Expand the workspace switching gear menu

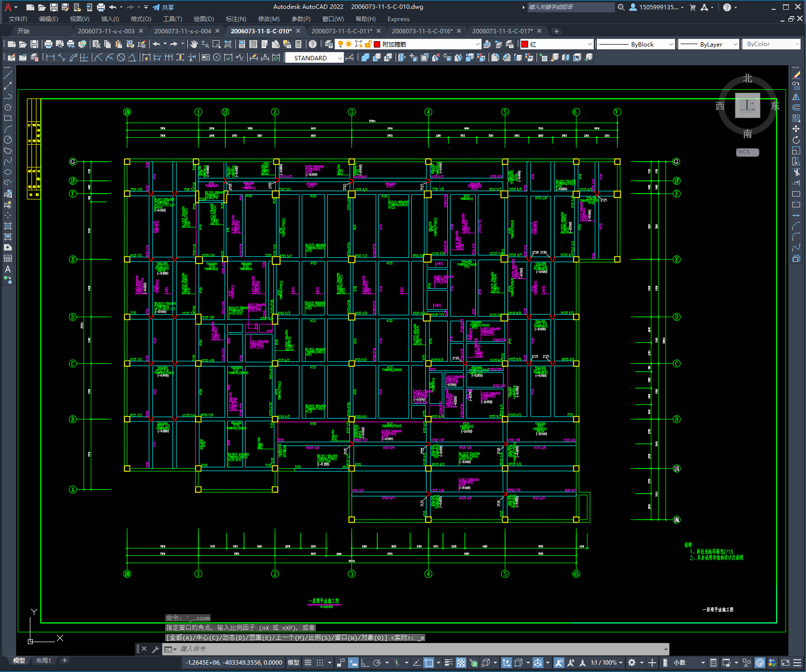coord(635,663)
